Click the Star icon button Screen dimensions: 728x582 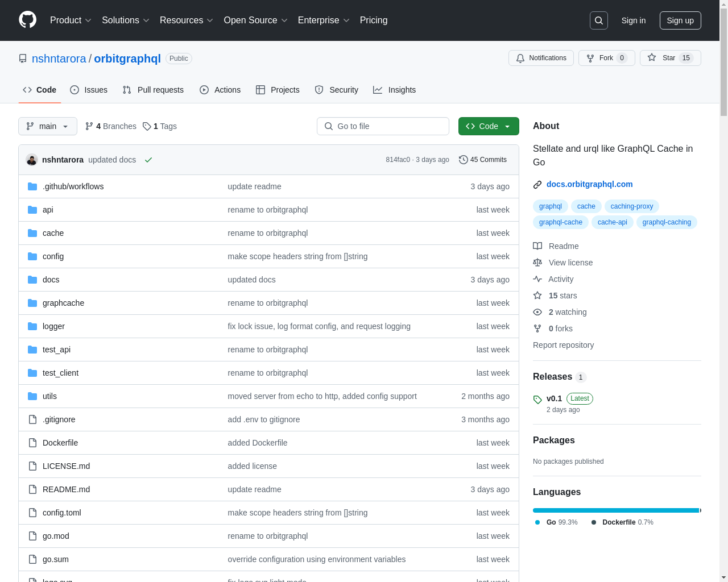click(x=652, y=57)
